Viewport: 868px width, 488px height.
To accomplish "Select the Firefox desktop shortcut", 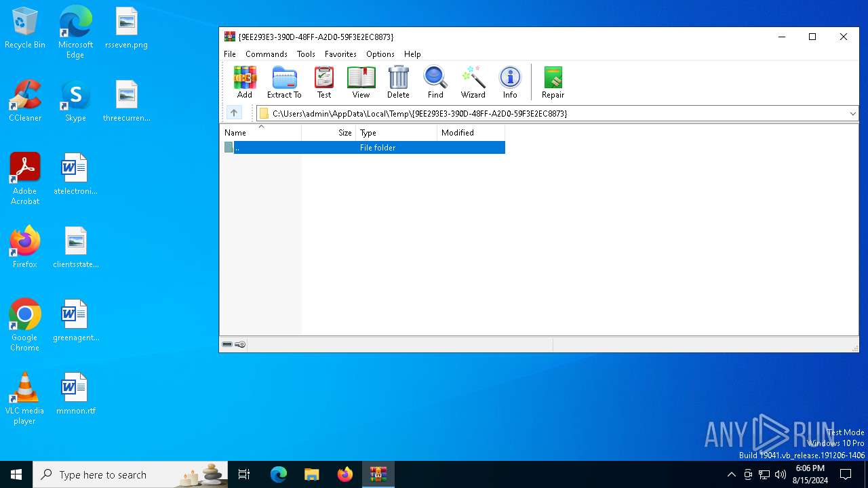I will [25, 247].
